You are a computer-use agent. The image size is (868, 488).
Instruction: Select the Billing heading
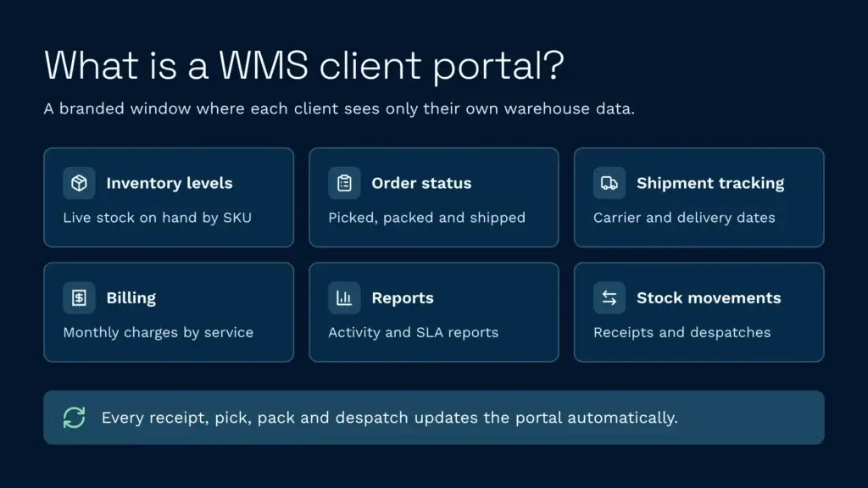coord(131,298)
